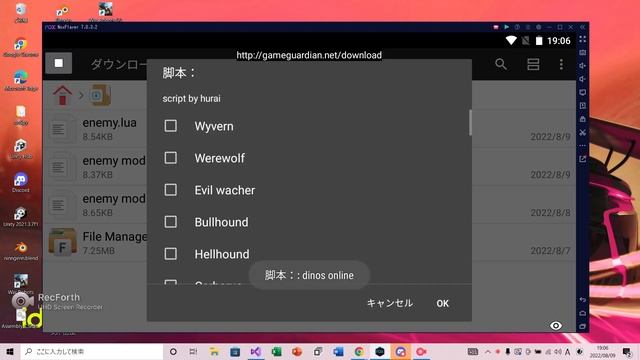640x360 pixels.
Task: Open Excel from taskbar
Action: click(276, 351)
